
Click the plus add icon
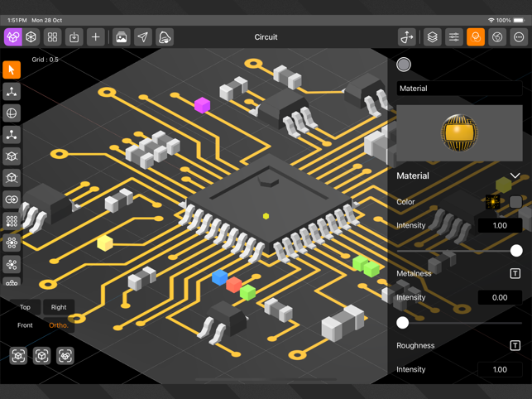(x=96, y=37)
